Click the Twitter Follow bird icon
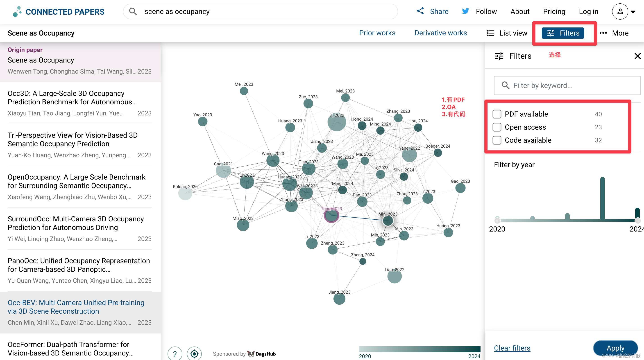Screen dimensions: 644x360 coord(465,11)
